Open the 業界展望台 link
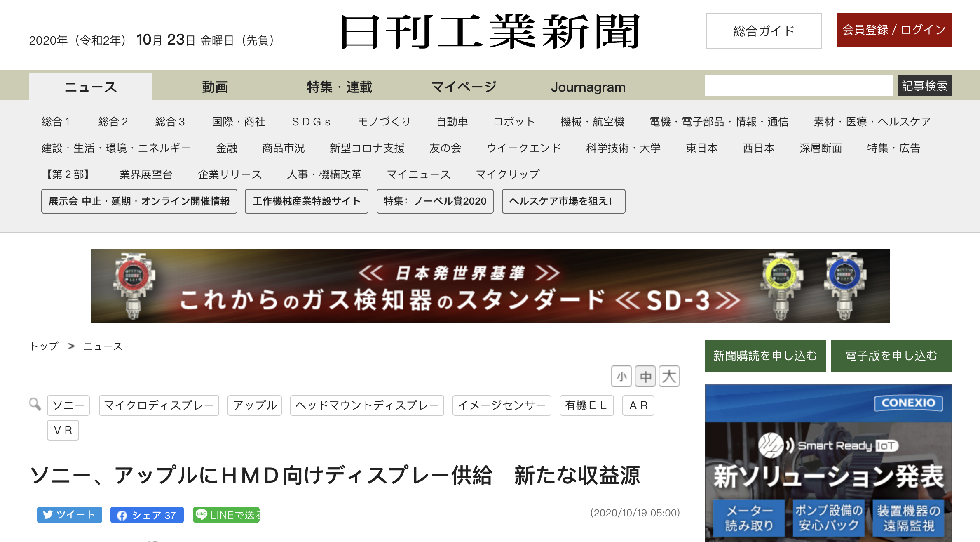980x542 pixels. pyautogui.click(x=146, y=174)
